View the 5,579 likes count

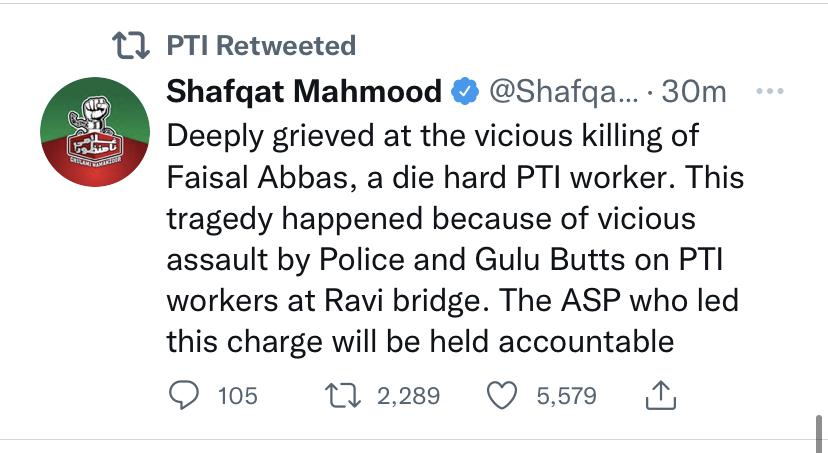(x=567, y=396)
